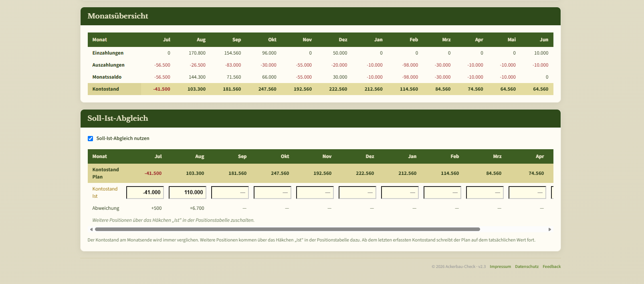
Task: Click the Einzahlungen value 10.000 under Jun
Action: pyautogui.click(x=541, y=53)
